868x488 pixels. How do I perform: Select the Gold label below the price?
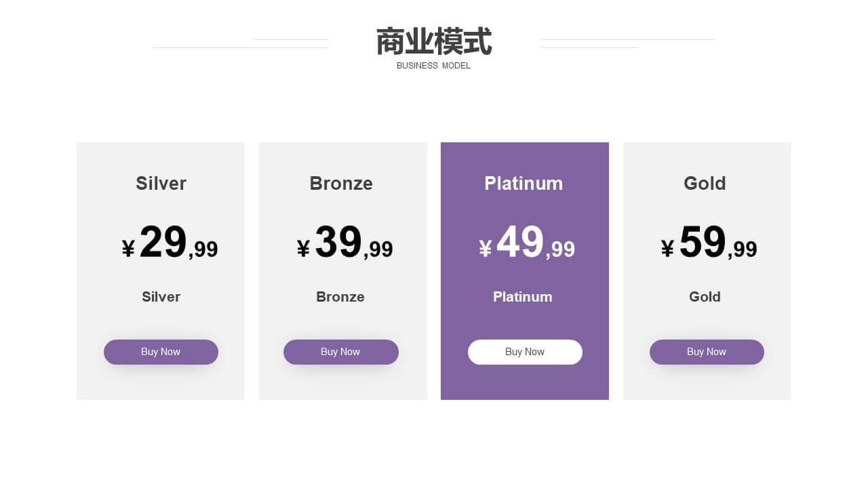click(705, 297)
